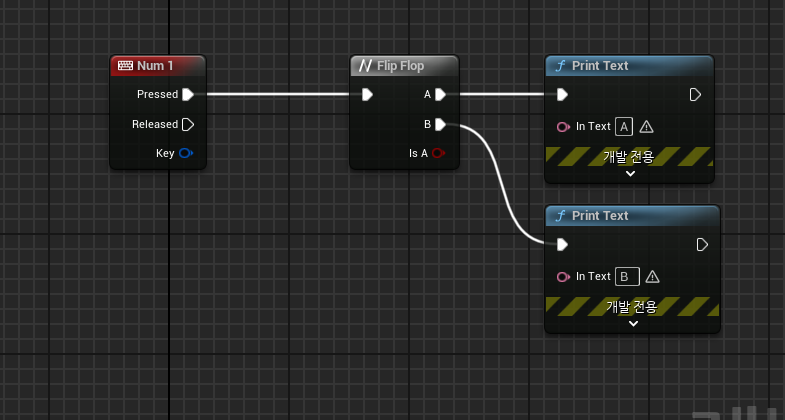
Task: Expand the bottom Print Text node options
Action: point(633,323)
